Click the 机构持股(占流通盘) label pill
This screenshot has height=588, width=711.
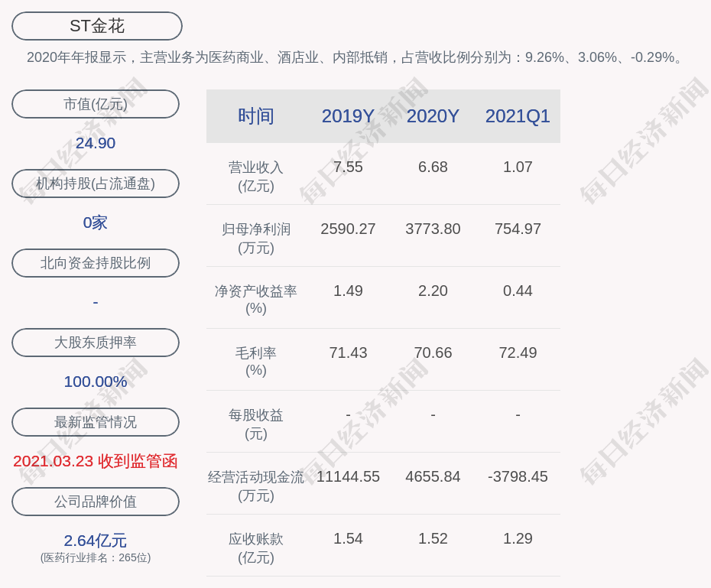point(96,184)
